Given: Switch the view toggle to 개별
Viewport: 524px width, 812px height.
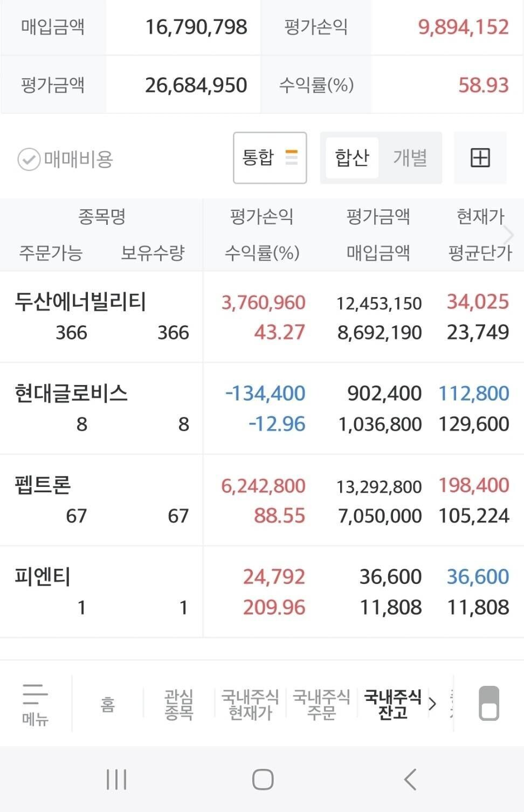Looking at the screenshot, I should click(411, 157).
